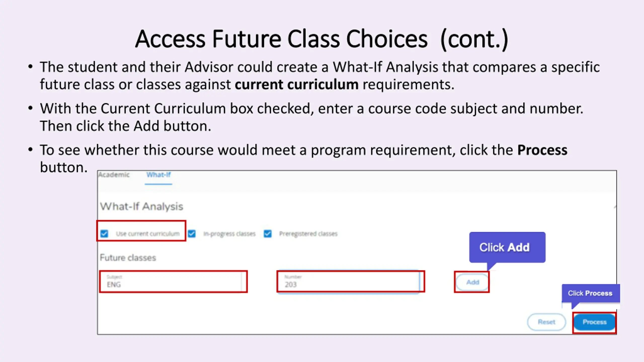Collapse the What-If Analysis section arrow

tap(615, 207)
